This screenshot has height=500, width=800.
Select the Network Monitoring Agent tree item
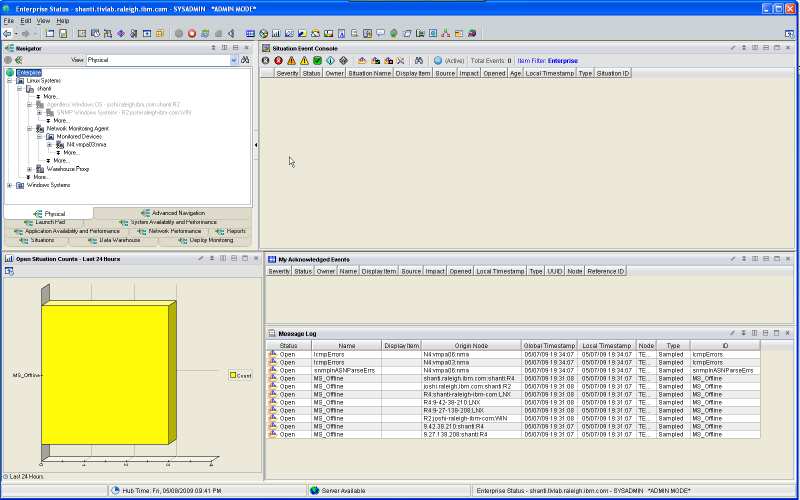(x=77, y=129)
